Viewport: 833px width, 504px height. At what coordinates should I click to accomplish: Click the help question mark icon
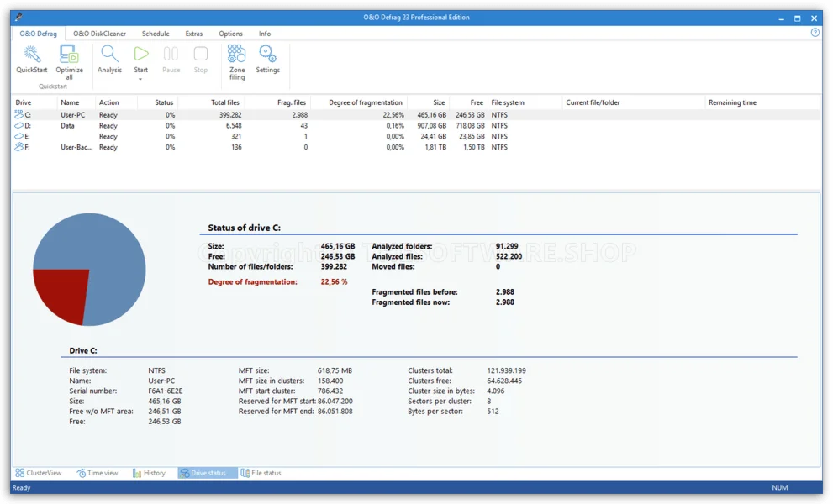[815, 33]
